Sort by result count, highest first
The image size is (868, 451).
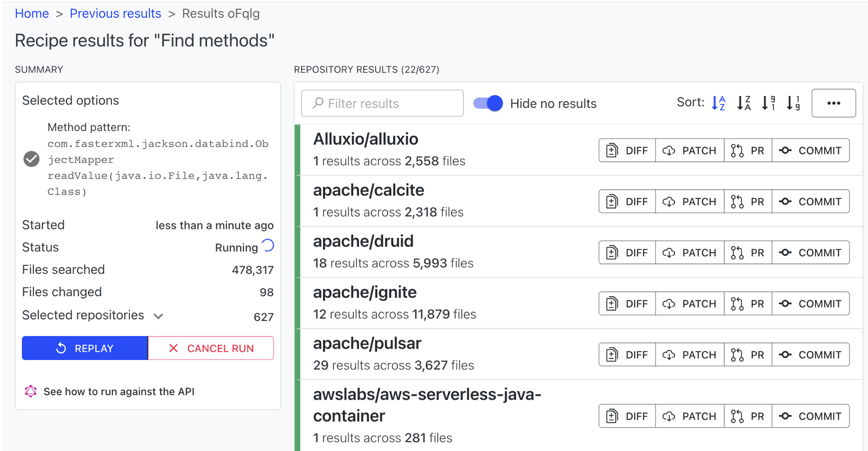(768, 103)
